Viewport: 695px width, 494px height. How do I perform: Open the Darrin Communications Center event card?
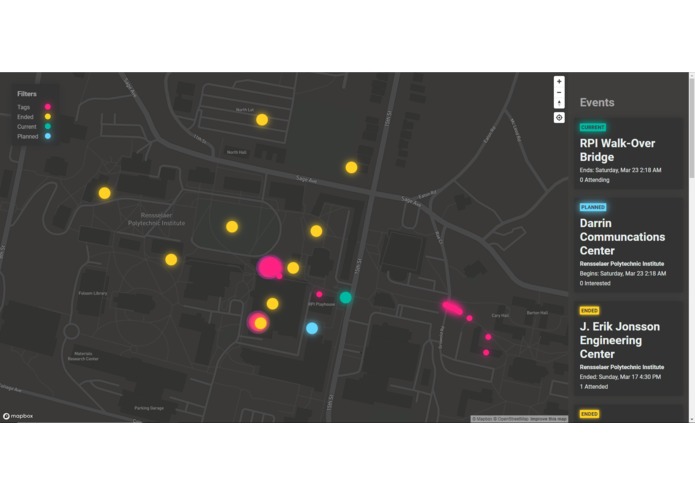tap(628, 245)
